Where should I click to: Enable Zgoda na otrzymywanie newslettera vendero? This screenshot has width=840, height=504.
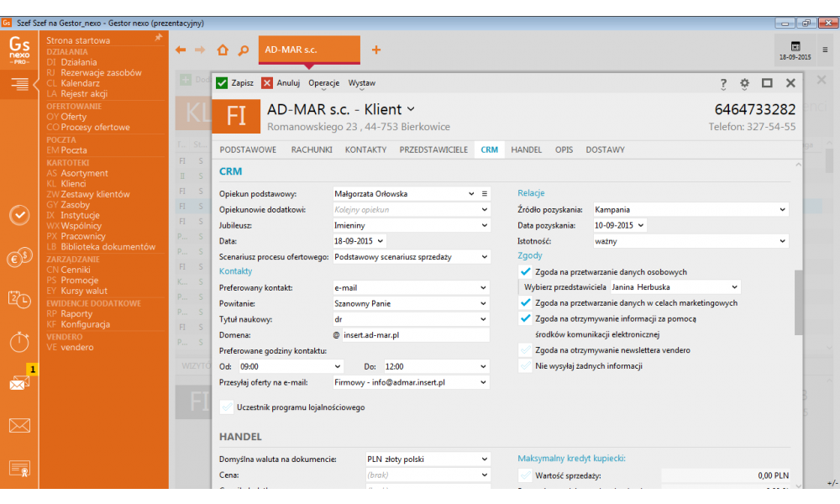click(525, 349)
